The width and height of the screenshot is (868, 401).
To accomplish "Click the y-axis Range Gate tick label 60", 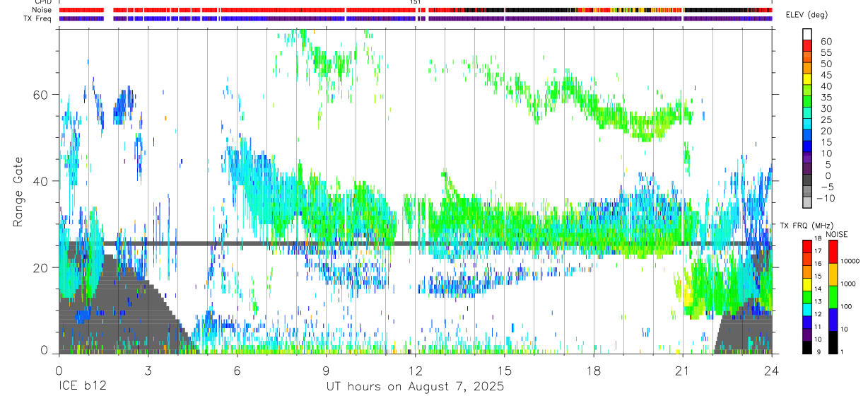I will pyautogui.click(x=42, y=95).
